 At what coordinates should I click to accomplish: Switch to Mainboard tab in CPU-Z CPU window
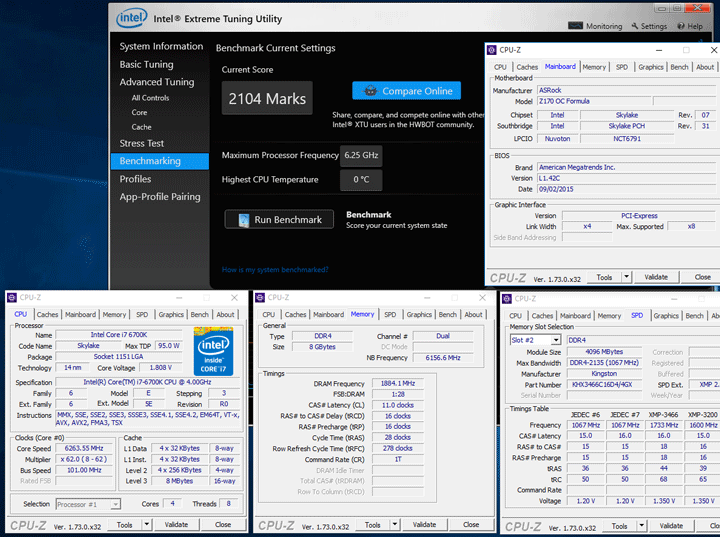[x=80, y=315]
